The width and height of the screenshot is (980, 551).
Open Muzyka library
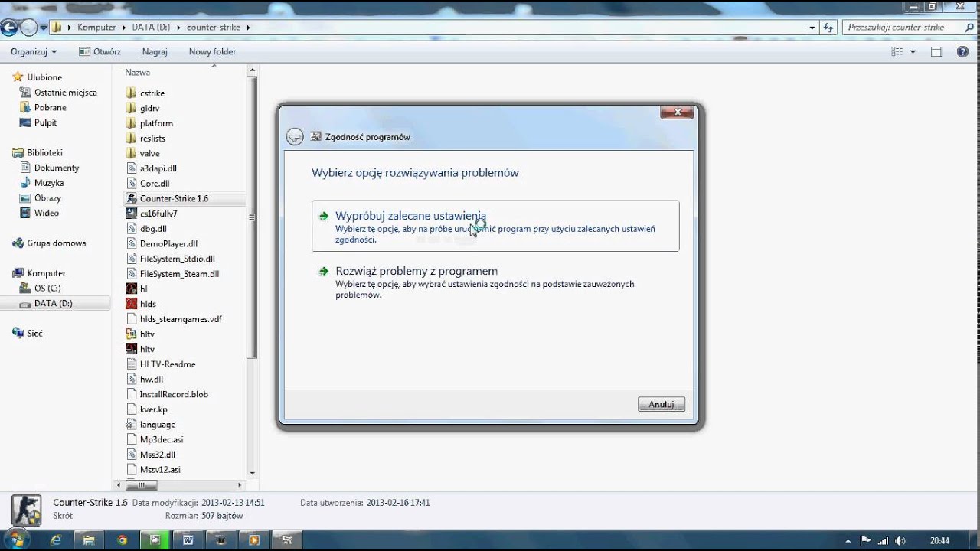(49, 183)
